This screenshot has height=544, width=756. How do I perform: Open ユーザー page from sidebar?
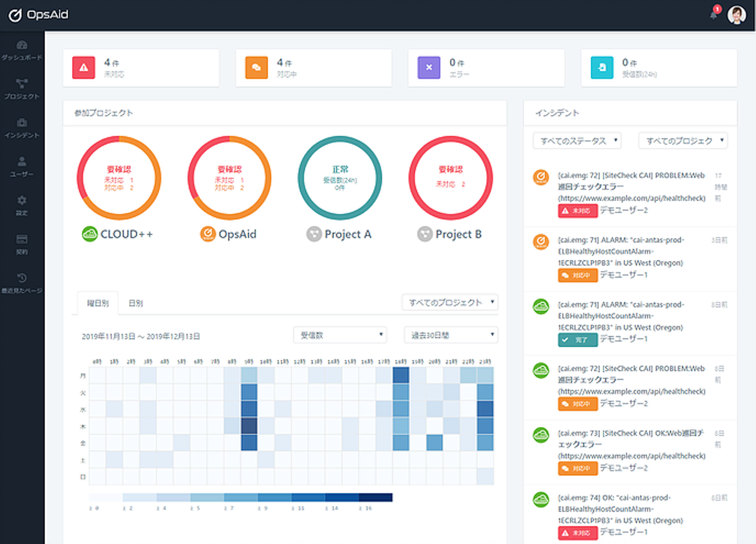[22, 167]
